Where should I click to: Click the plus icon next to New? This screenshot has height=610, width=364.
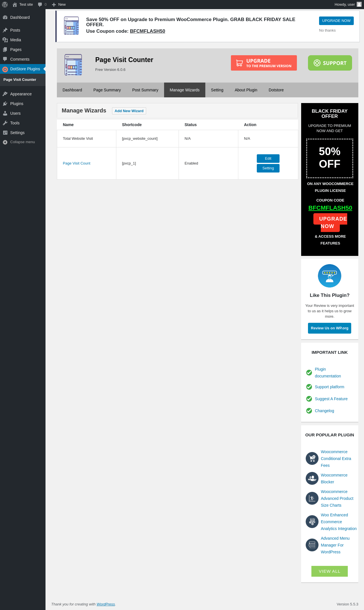pos(54,5)
